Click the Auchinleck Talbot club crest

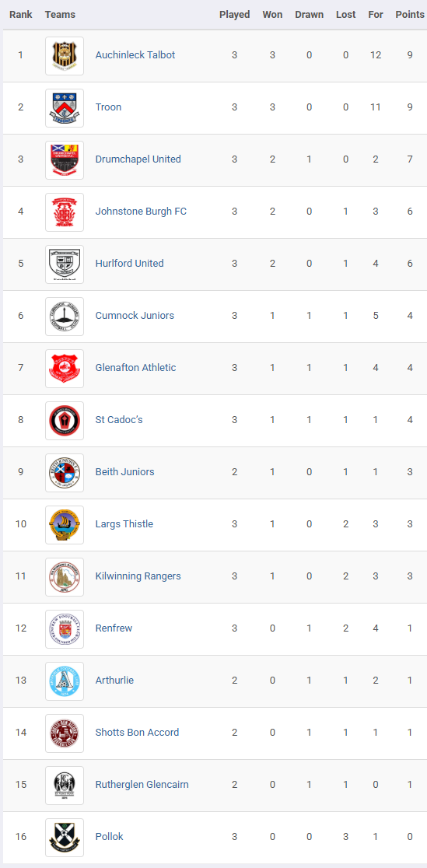(x=65, y=56)
